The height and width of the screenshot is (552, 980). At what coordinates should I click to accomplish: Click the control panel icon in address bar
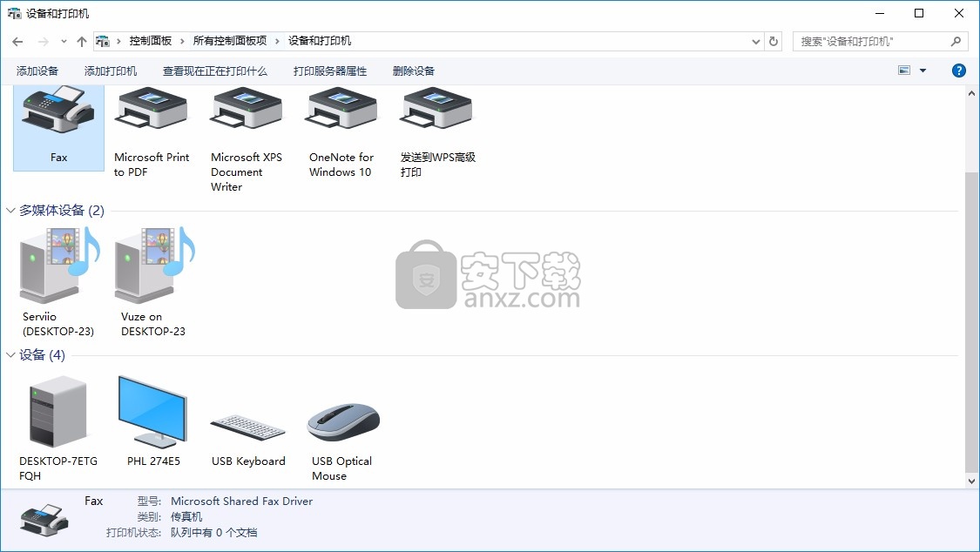[103, 41]
